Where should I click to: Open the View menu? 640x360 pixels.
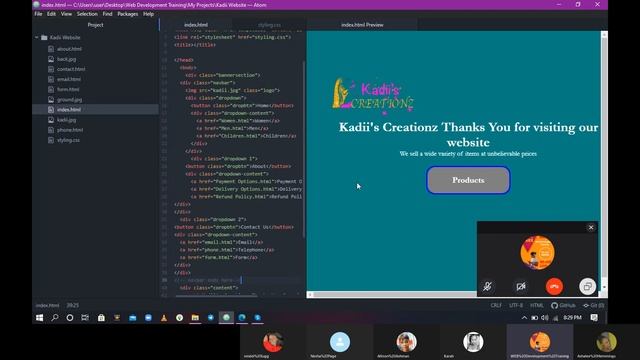click(66, 14)
